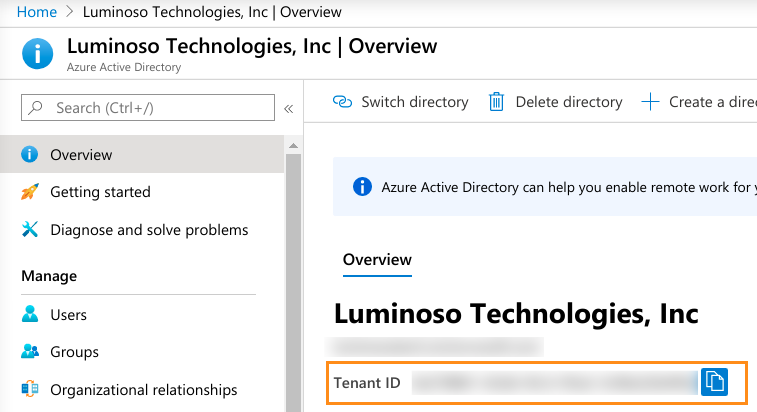757x412 pixels.
Task: Collapse the sidebar with double chevron
Action: 289,108
